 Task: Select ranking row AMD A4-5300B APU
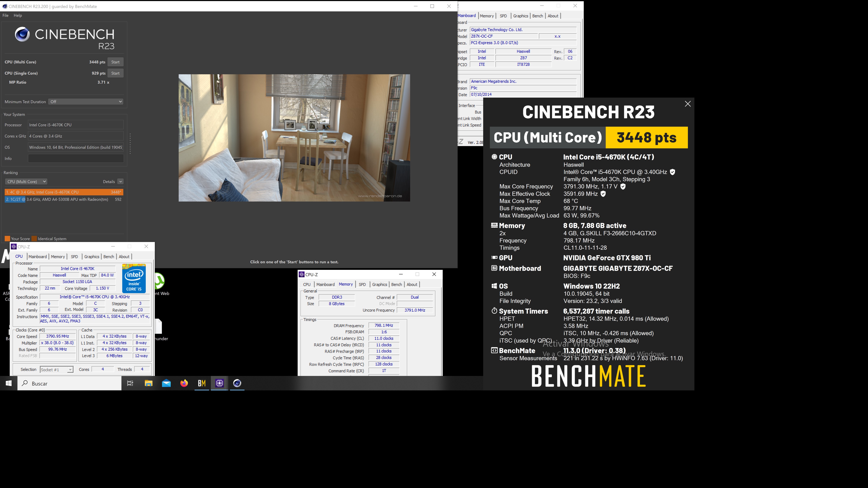click(x=64, y=199)
